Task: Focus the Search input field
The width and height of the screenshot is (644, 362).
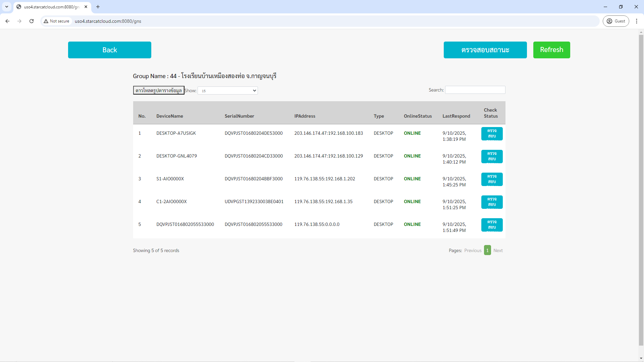Action: tap(475, 90)
